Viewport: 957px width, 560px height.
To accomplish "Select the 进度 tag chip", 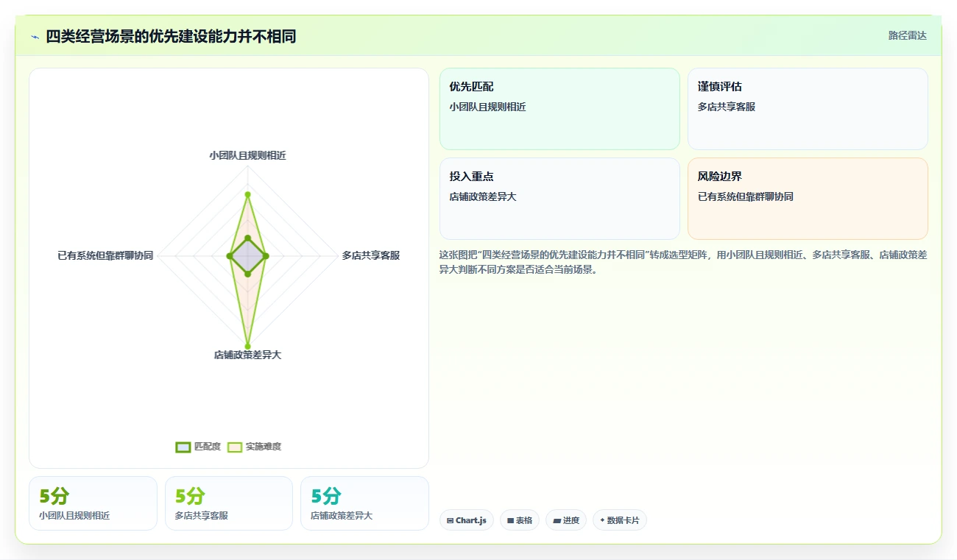I will point(566,520).
